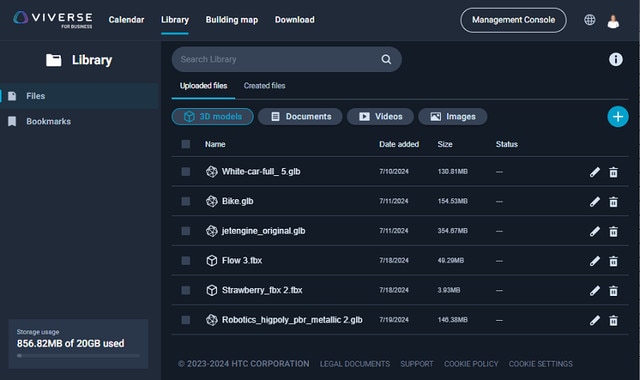Viewport: 640px width, 380px height.
Task: Filter by Documents
Action: 300,117
